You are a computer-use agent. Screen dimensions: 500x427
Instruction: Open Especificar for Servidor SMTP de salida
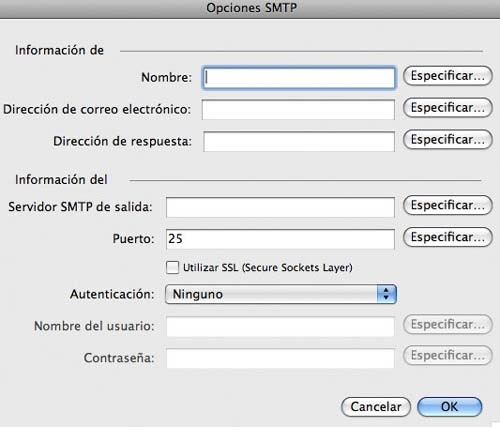coord(448,205)
